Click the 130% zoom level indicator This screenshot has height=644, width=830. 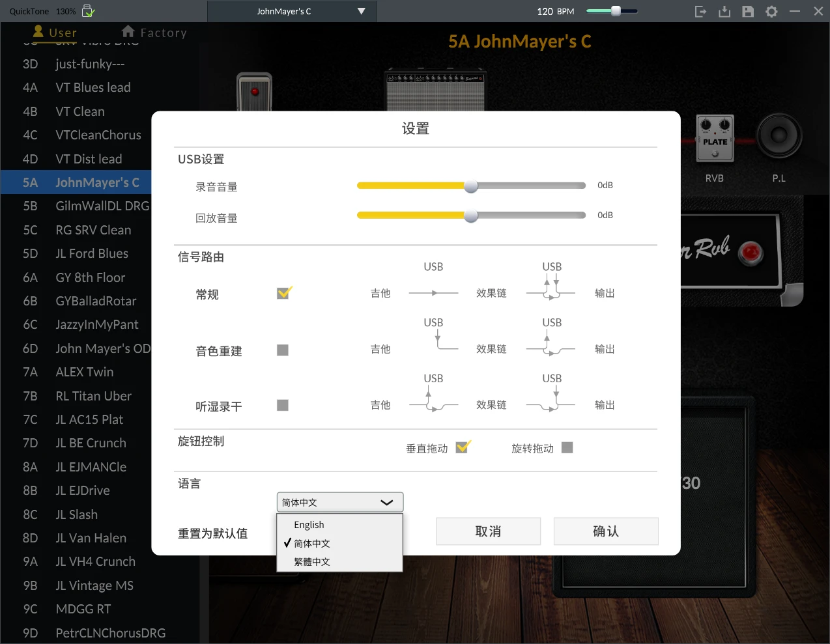click(66, 11)
